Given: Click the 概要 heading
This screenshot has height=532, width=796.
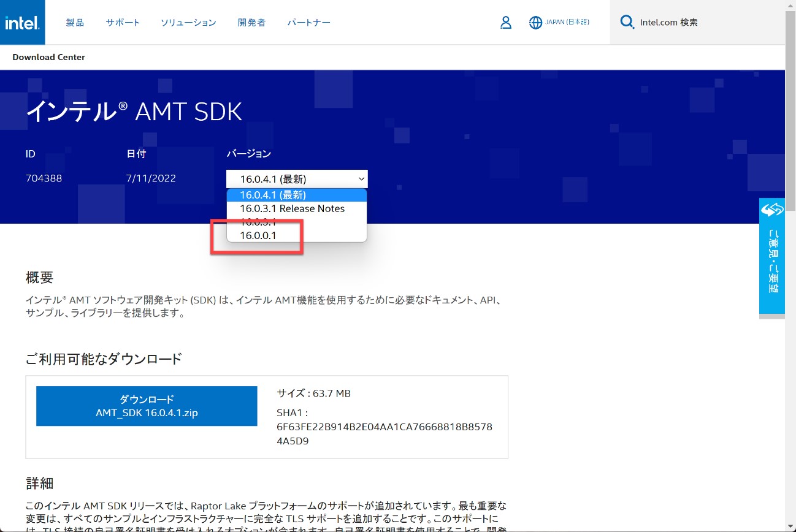Looking at the screenshot, I should click(39, 277).
